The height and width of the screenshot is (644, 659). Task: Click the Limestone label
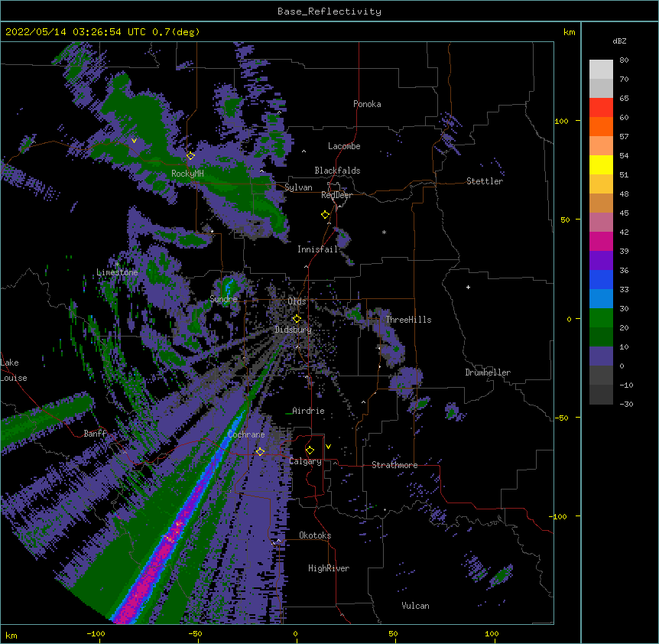117,272
